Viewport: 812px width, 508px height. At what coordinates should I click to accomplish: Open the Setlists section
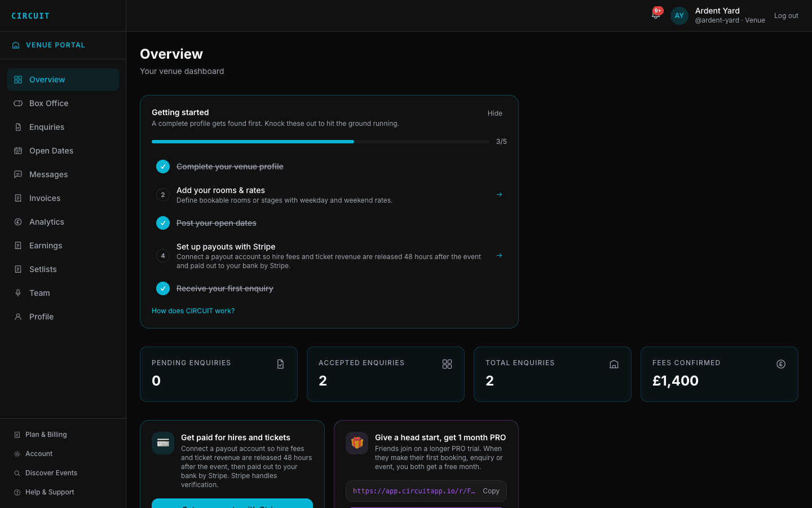tap(63, 269)
